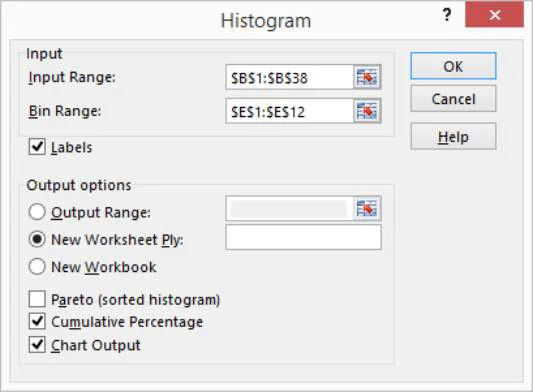The width and height of the screenshot is (533, 392).
Task: Close the Histogram dialog
Action: (494, 15)
